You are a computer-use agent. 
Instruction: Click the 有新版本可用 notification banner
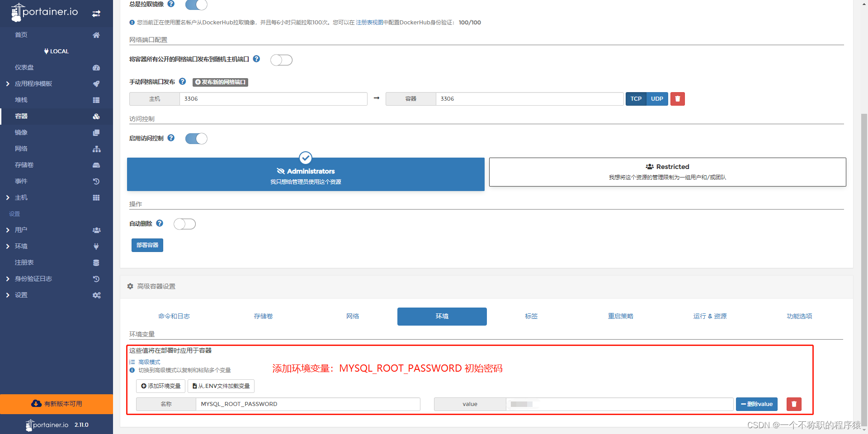(57, 403)
